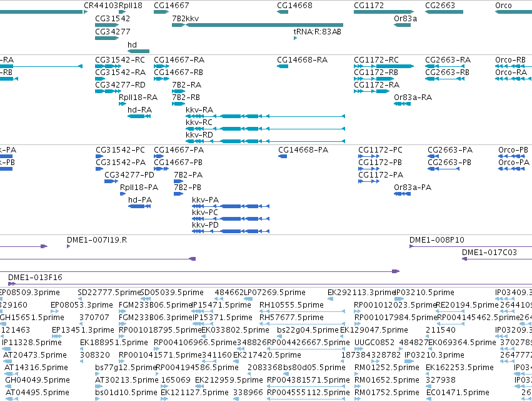Select the DME1-008P10 clone label

pos(436,240)
